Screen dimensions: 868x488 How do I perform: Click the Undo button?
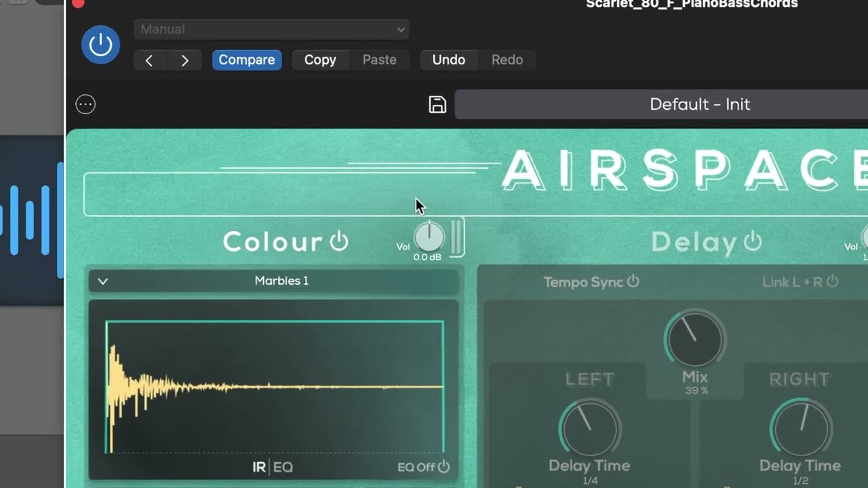coord(449,60)
